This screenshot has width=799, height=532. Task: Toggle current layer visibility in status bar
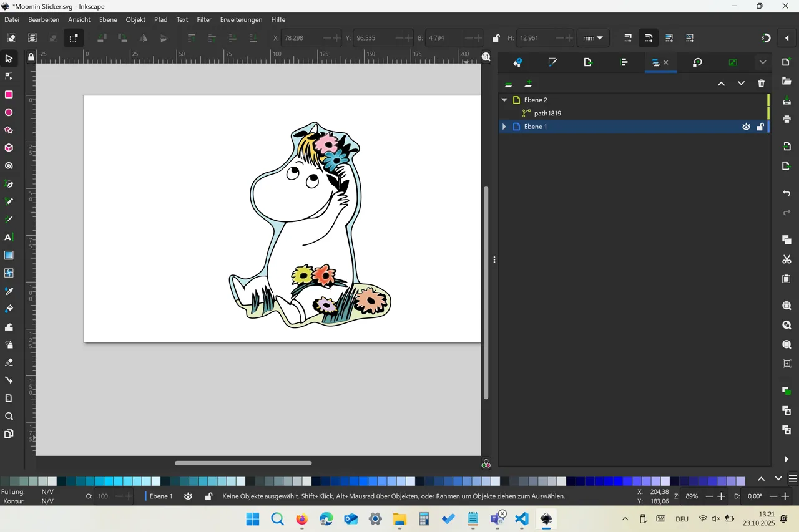pos(188,496)
